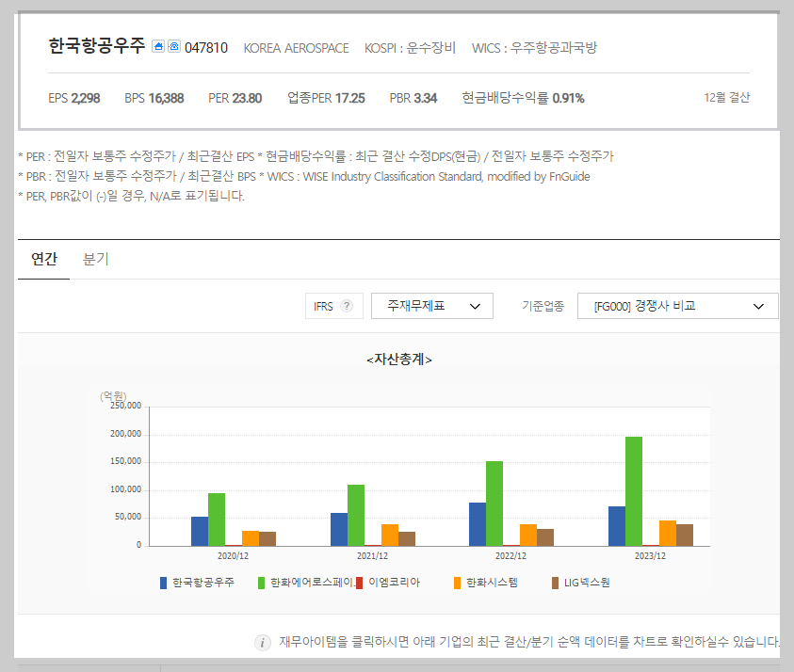Click the 2022/12 blue 한국항공우주 bar
Image resolution: width=794 pixels, height=672 pixels.
point(478,524)
